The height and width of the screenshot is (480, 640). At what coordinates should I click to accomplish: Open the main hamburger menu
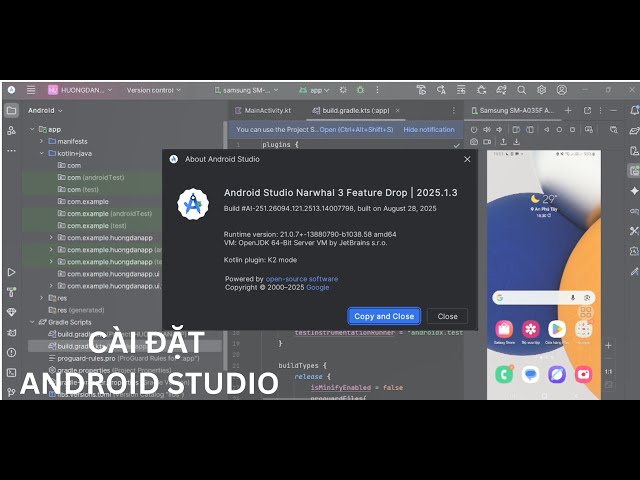tap(31, 90)
